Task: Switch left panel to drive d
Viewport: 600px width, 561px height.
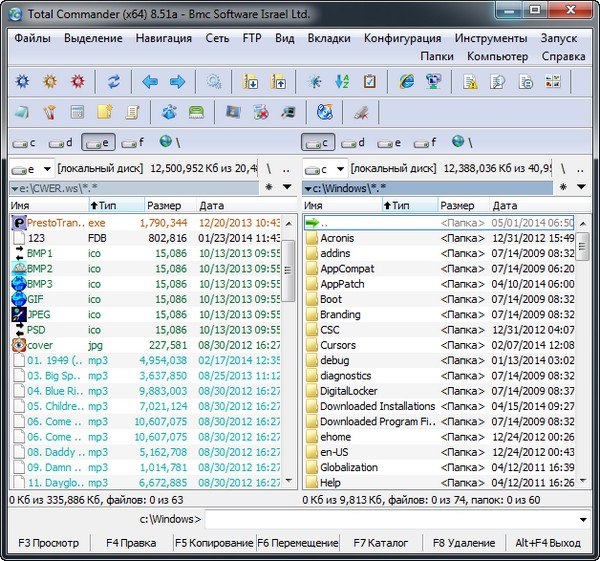Action: (61, 143)
